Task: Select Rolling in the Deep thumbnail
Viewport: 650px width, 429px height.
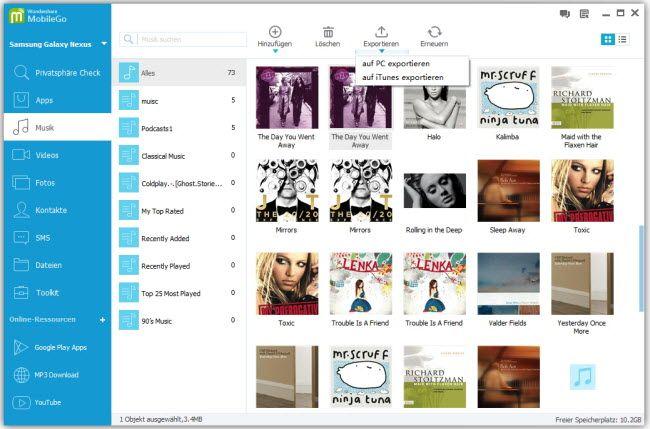Action: (x=434, y=191)
